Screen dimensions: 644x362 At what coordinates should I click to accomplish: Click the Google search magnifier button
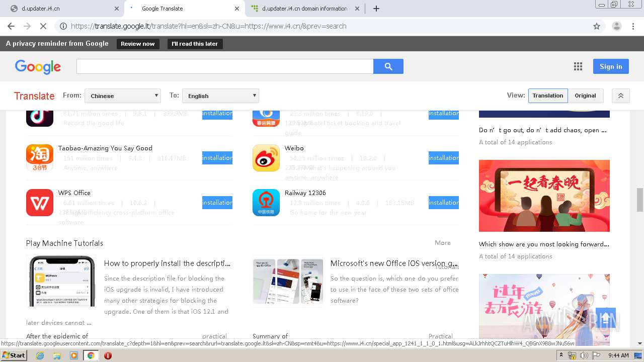point(388,66)
